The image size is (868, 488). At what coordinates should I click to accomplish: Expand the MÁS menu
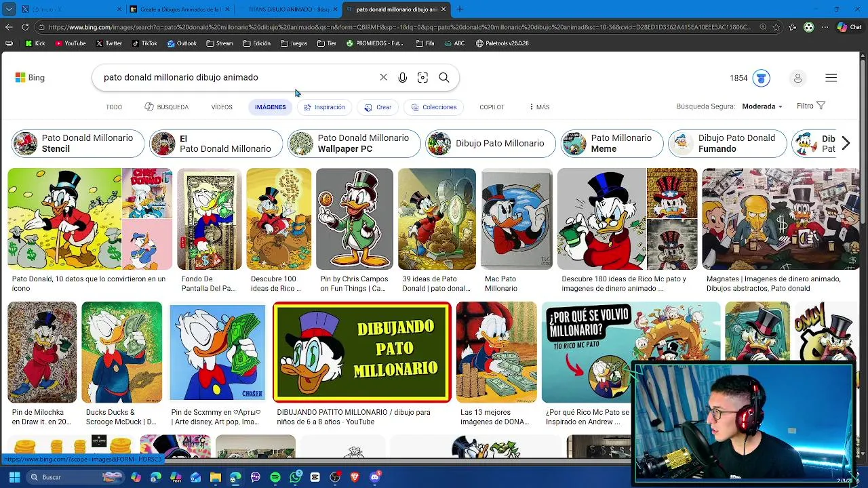[539, 107]
